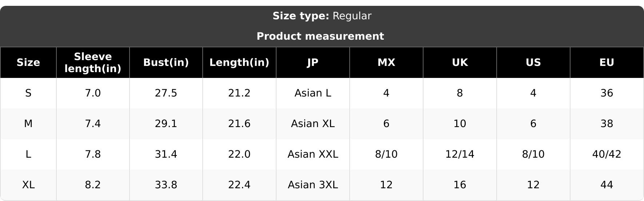Select the XL size row label

tap(28, 185)
